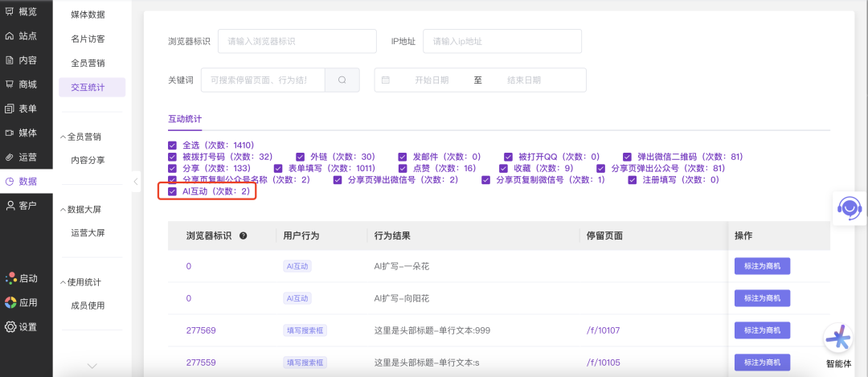The image size is (868, 377).
Task: Click the search magnifier icon button
Action: click(342, 80)
